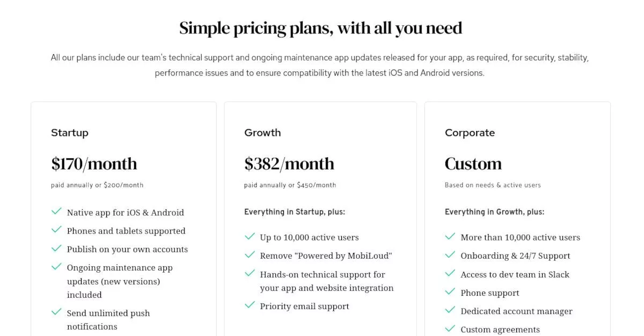Click the checkmark beside Priority email support
This screenshot has width=644, height=336.
point(250,305)
